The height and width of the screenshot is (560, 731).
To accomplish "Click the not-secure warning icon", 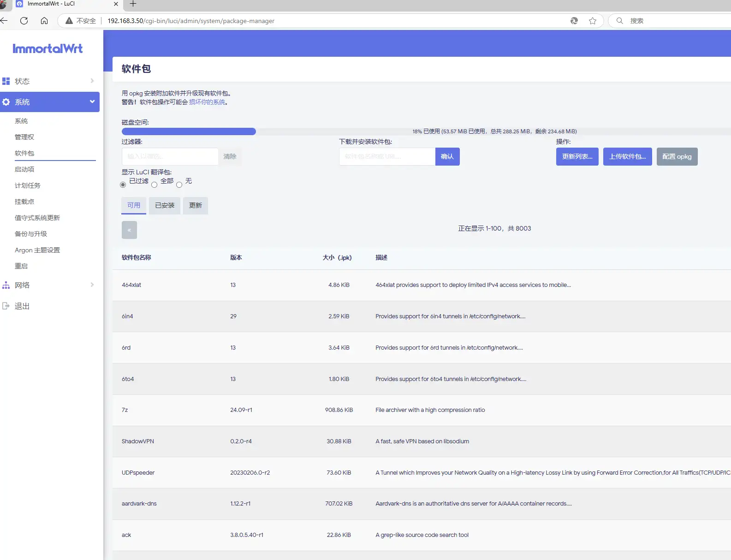I will [x=69, y=21].
